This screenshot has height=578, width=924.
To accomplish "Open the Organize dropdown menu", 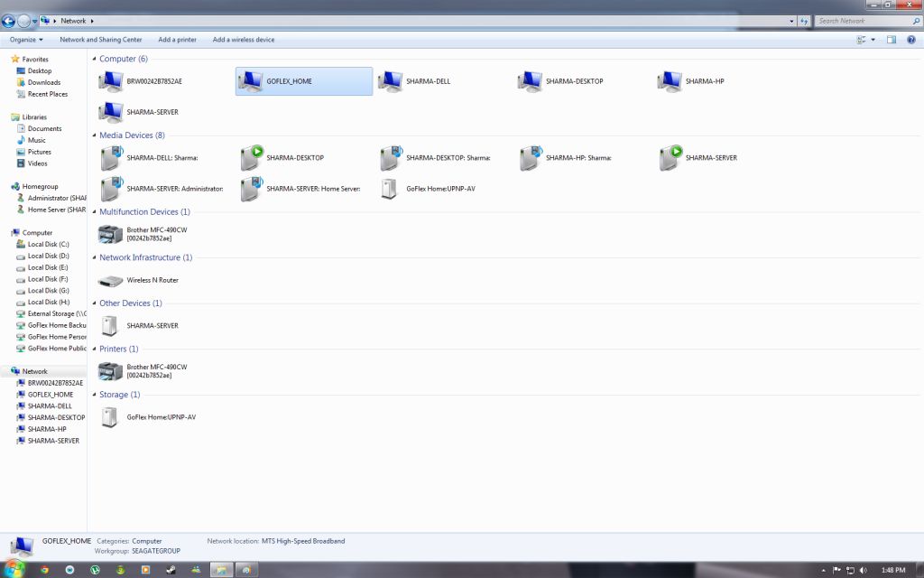I will coord(26,40).
